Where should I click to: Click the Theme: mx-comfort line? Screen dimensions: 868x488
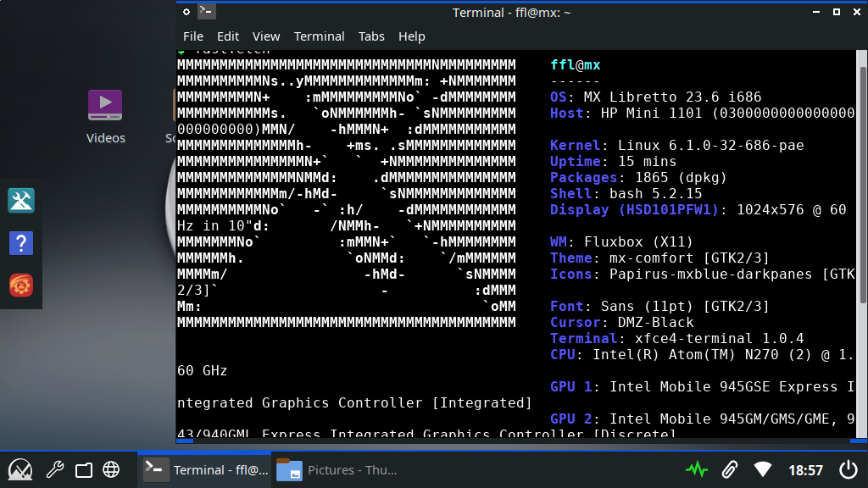[659, 258]
